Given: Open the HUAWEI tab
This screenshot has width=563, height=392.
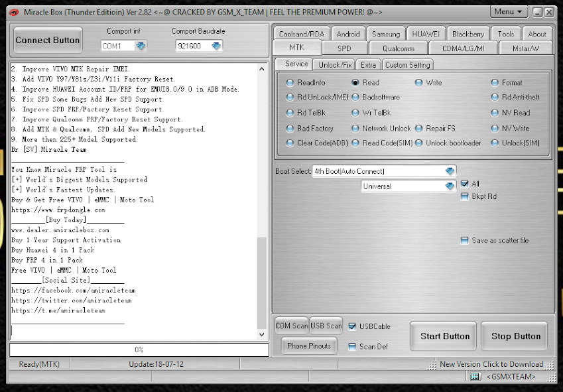Looking at the screenshot, I should point(426,34).
